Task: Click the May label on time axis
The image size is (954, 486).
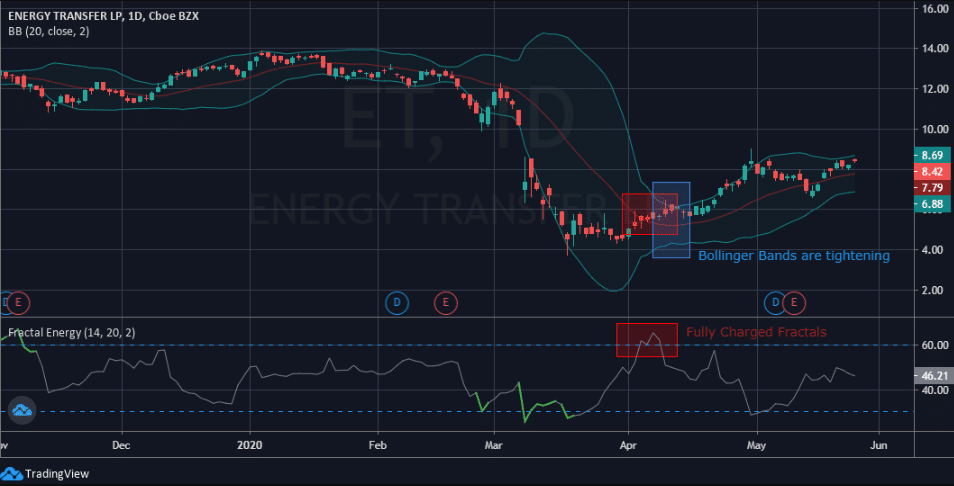Action: coord(756,445)
